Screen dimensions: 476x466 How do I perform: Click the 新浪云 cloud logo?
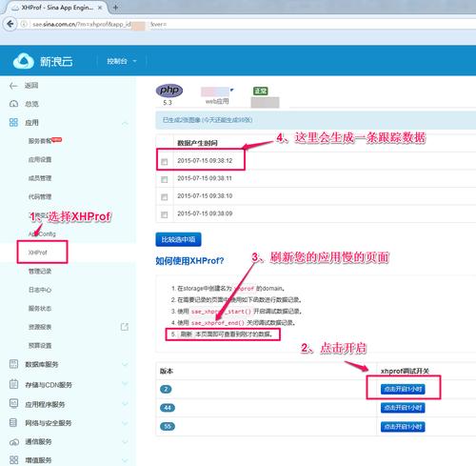coord(24,61)
